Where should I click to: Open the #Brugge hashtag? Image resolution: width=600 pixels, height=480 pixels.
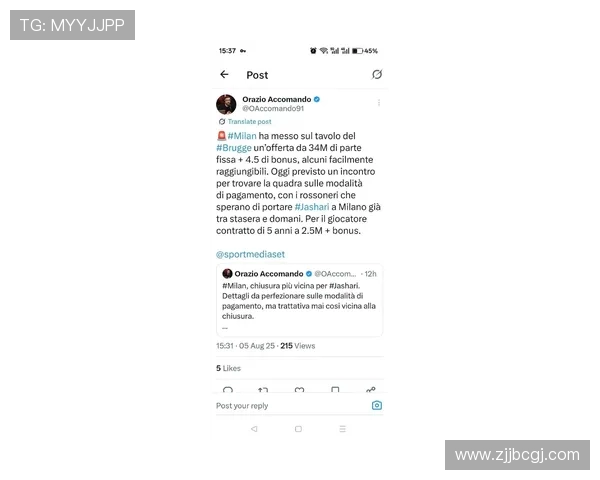pos(234,148)
